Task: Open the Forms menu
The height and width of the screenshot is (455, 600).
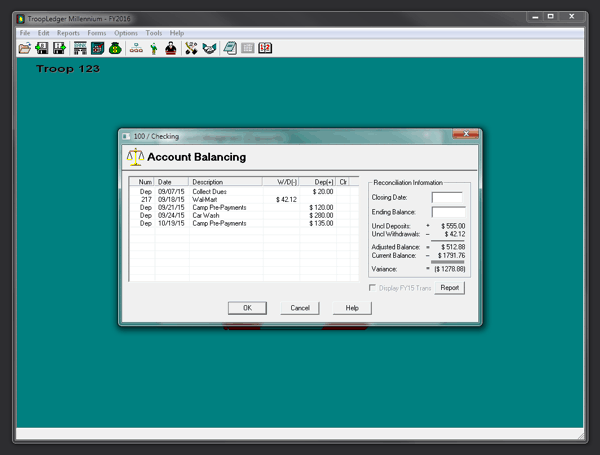Action: coord(96,33)
